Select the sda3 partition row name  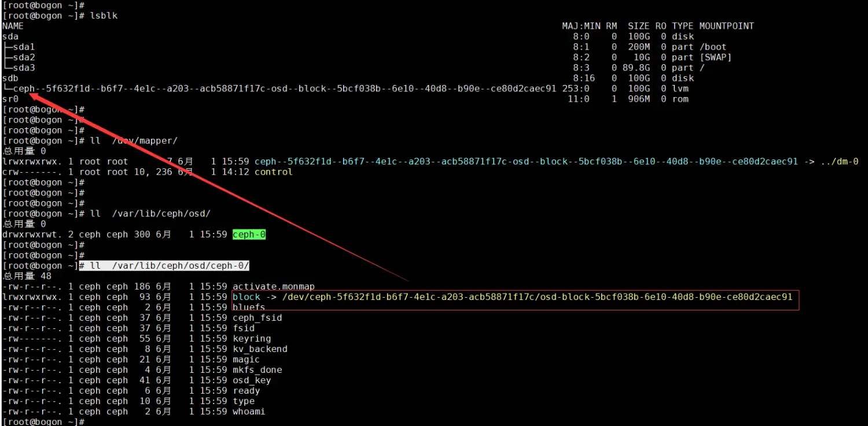click(x=24, y=68)
